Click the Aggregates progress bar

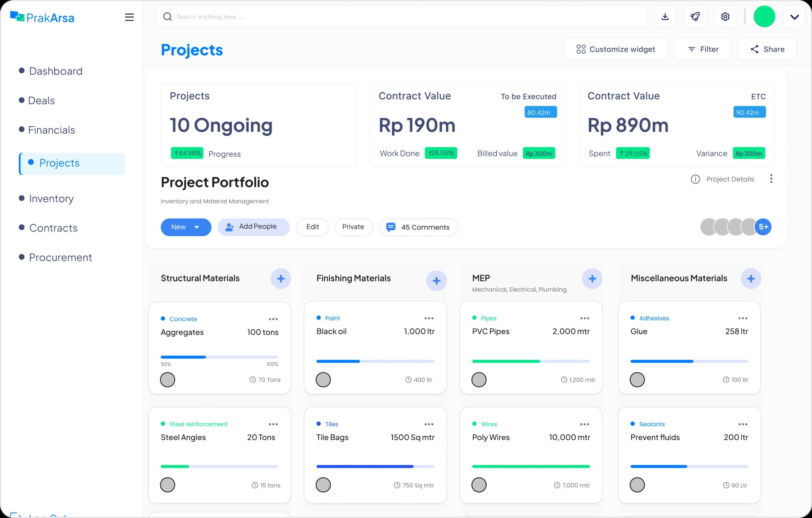(219, 357)
